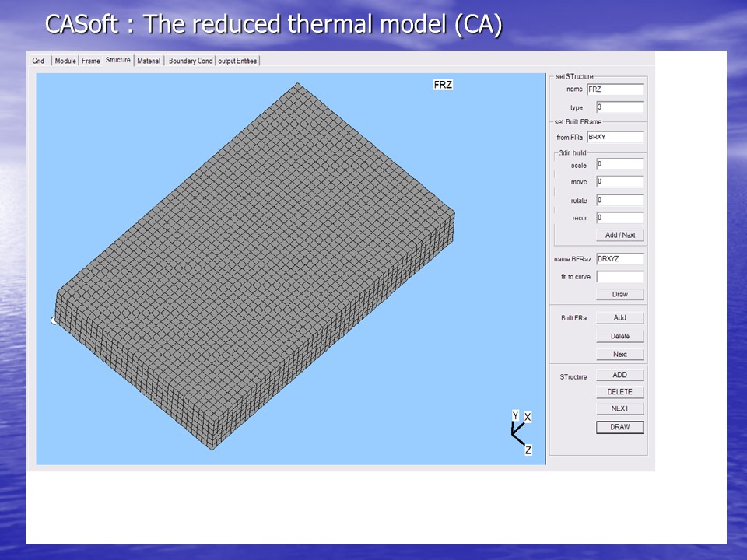Open the Grid tab
The width and height of the screenshot is (747, 560).
click(38, 61)
